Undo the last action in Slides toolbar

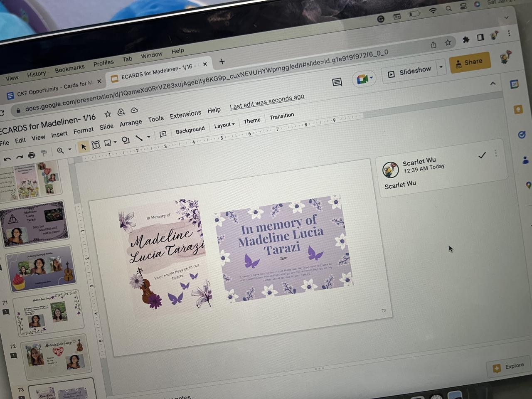click(7, 158)
